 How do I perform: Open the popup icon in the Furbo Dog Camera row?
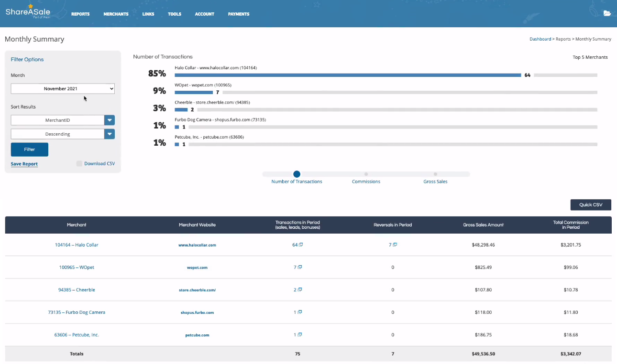pyautogui.click(x=299, y=312)
